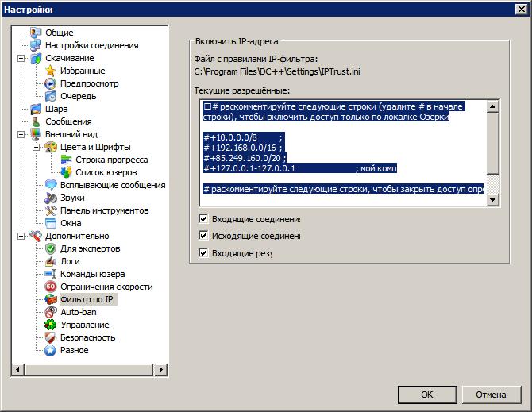Viewport: 532px width, 412px height.
Task: Click the Сообщения user icon
Action: tap(36, 121)
